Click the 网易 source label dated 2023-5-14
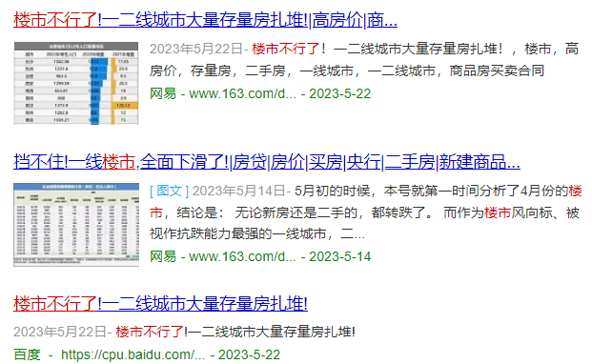592x364 pixels. pos(163,256)
